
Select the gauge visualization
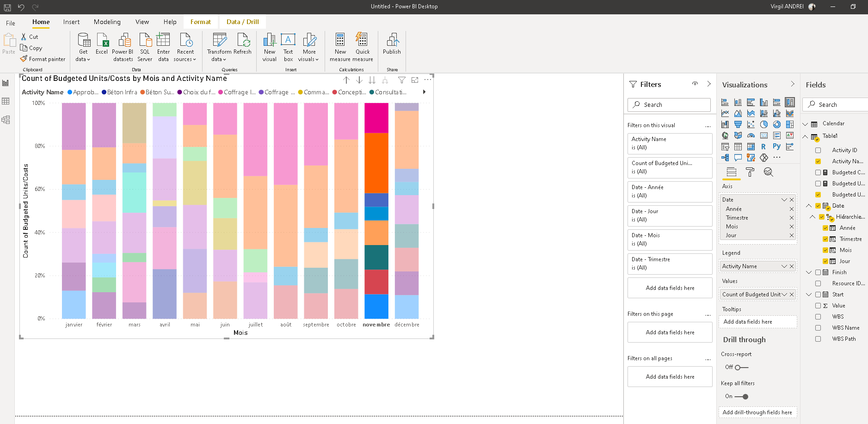[x=751, y=135]
